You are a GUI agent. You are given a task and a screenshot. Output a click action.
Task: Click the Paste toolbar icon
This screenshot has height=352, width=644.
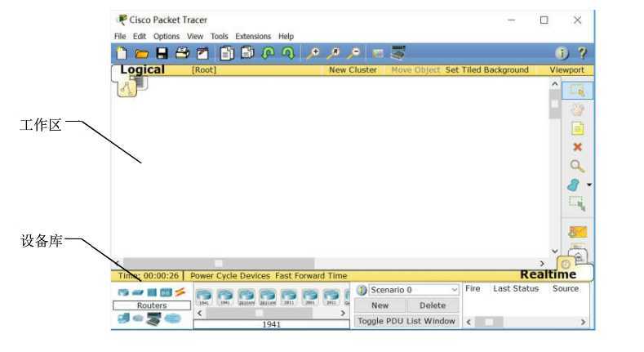coord(247,53)
